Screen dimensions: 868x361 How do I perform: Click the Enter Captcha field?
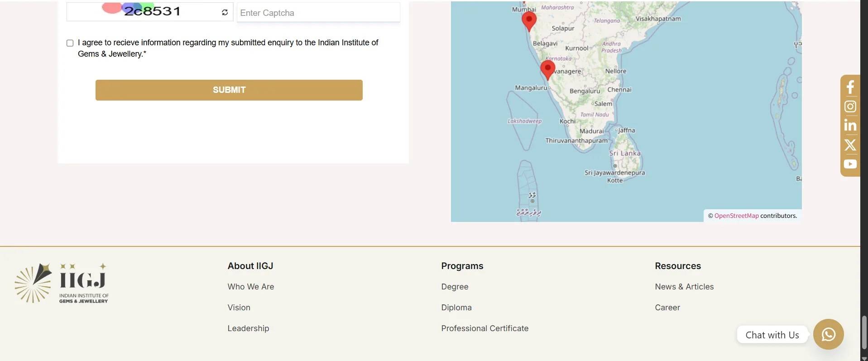point(318,13)
